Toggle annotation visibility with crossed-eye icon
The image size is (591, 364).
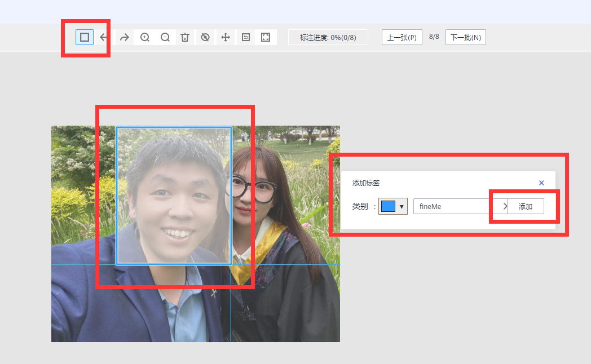205,37
